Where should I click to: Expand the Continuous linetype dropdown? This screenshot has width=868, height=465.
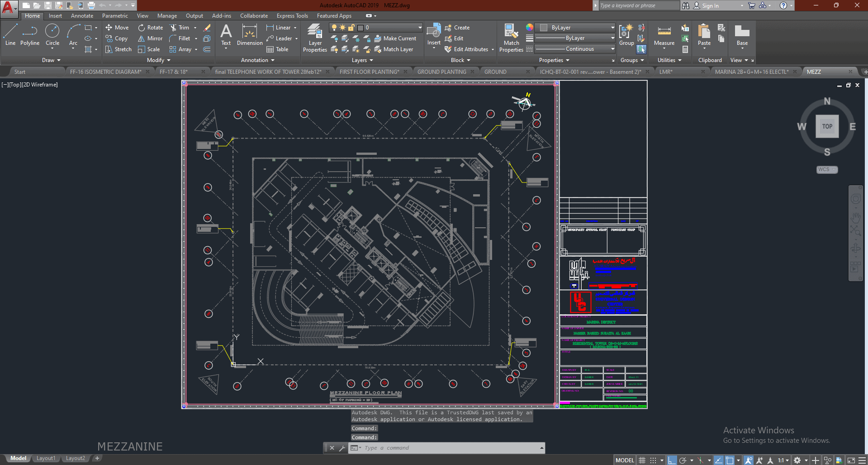tap(612, 49)
